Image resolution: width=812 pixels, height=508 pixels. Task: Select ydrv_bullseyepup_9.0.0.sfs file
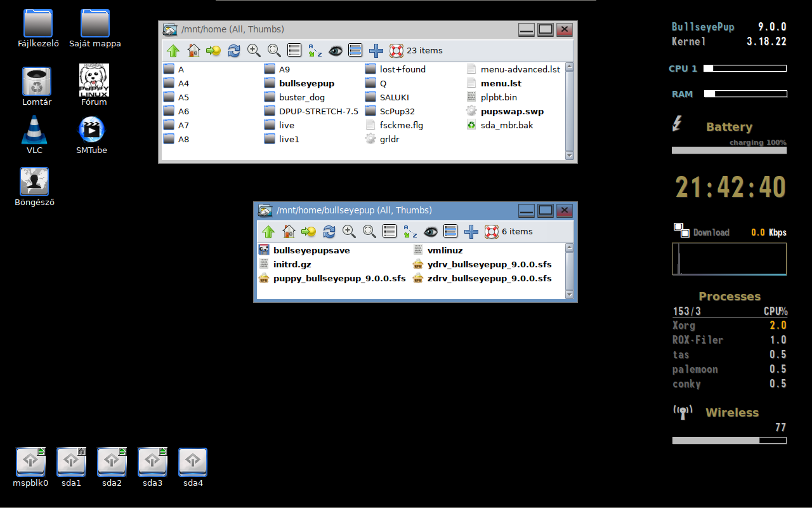coord(482,264)
